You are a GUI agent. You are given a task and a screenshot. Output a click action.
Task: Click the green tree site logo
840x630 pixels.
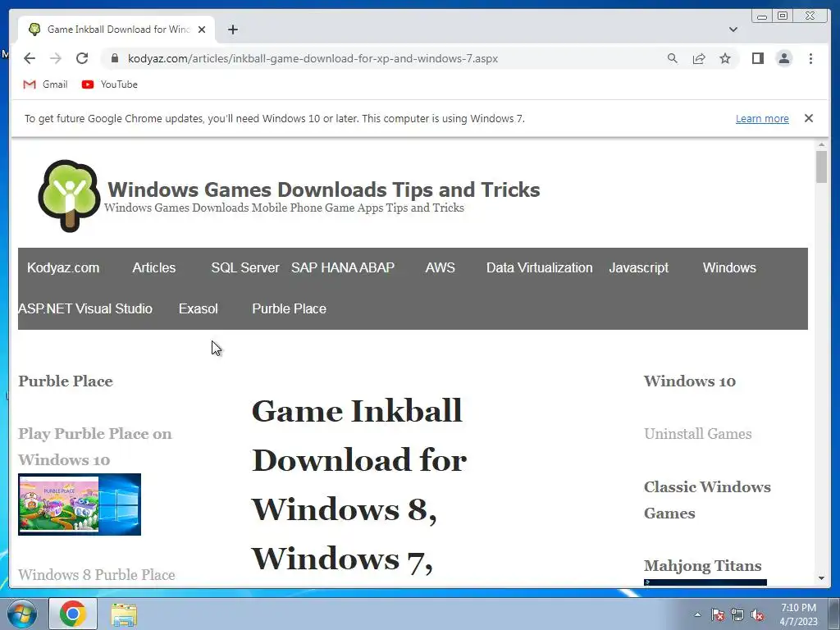pyautogui.click(x=69, y=195)
